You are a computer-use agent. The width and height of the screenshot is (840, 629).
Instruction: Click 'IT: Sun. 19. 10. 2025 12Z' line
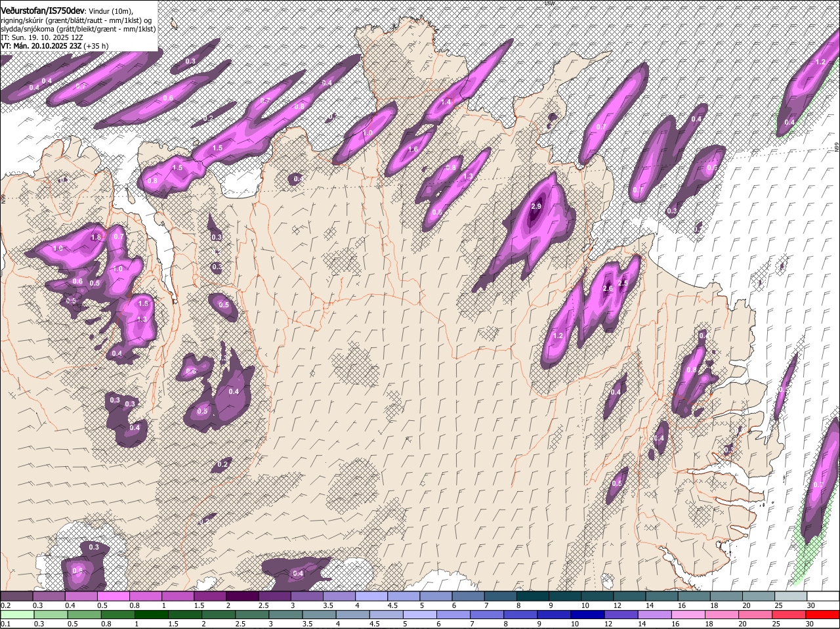coord(41,37)
